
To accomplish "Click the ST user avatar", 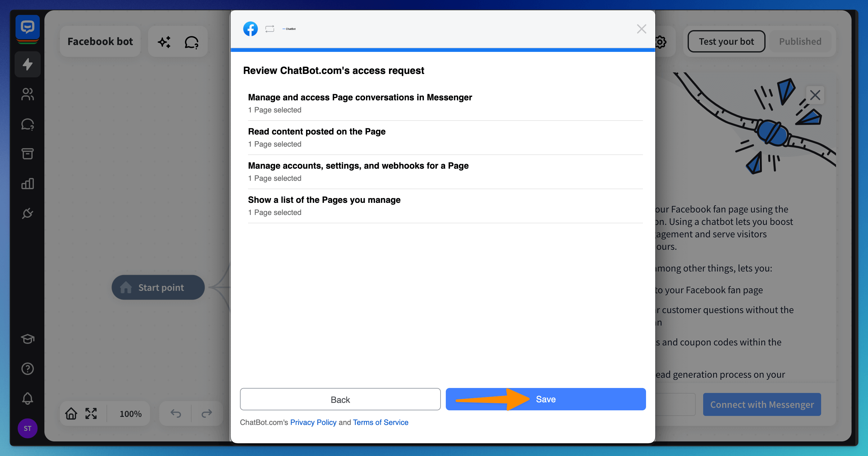I will tap(27, 428).
